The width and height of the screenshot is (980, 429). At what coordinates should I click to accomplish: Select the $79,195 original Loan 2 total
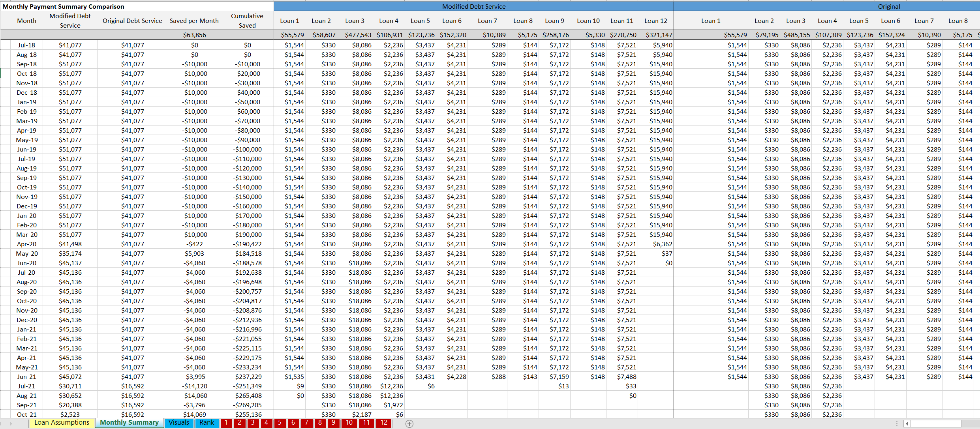[764, 35]
